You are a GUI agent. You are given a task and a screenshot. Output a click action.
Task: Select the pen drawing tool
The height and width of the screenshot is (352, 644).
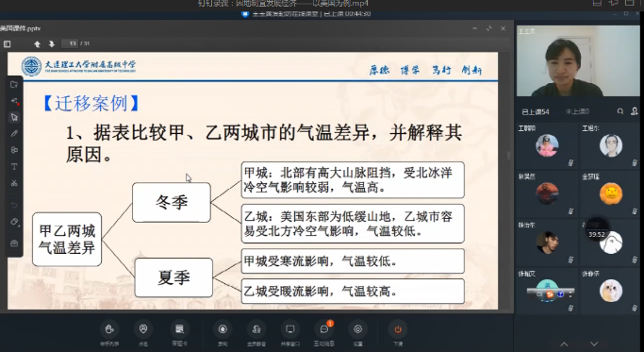14,133
